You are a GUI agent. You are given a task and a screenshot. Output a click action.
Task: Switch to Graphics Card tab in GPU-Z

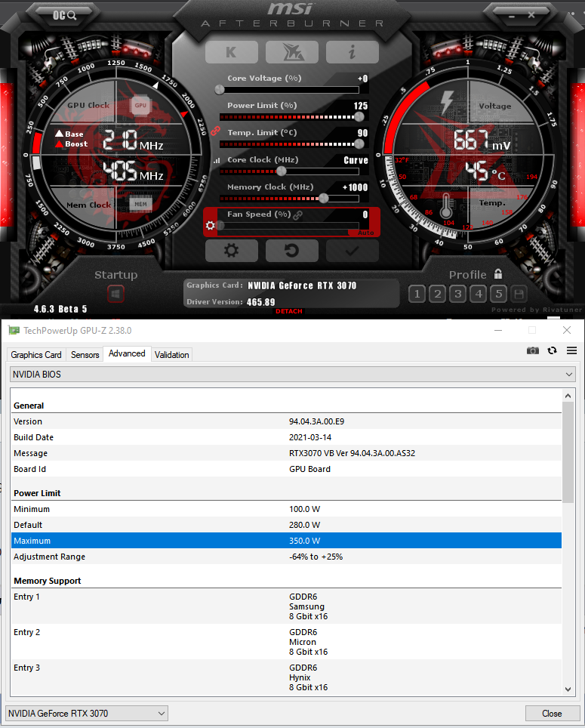click(x=36, y=355)
